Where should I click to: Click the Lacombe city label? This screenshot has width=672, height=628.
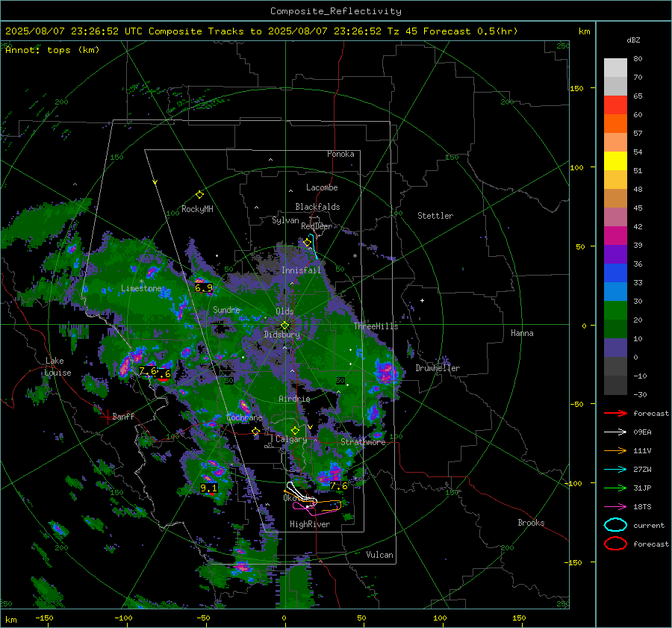coord(322,187)
